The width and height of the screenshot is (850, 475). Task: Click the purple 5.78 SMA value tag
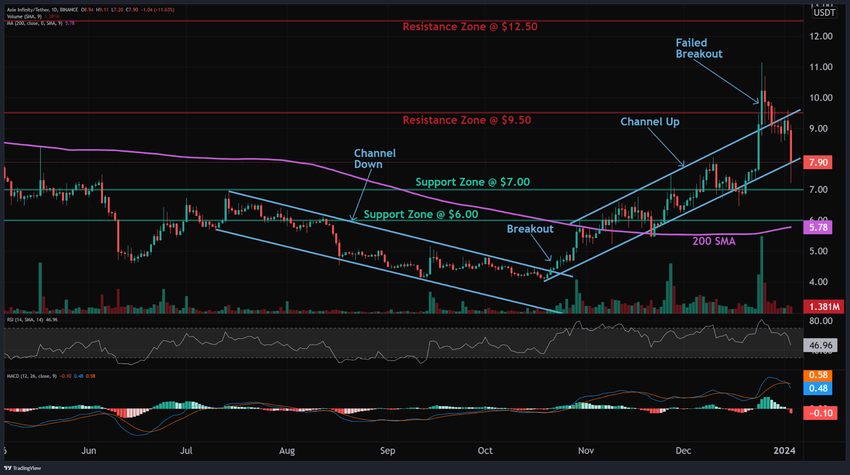pos(817,227)
